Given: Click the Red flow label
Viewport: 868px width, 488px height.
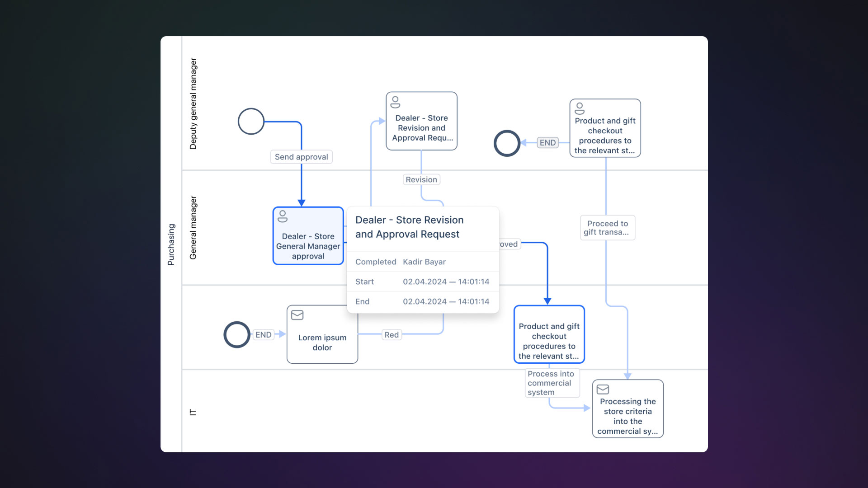Looking at the screenshot, I should coord(392,334).
